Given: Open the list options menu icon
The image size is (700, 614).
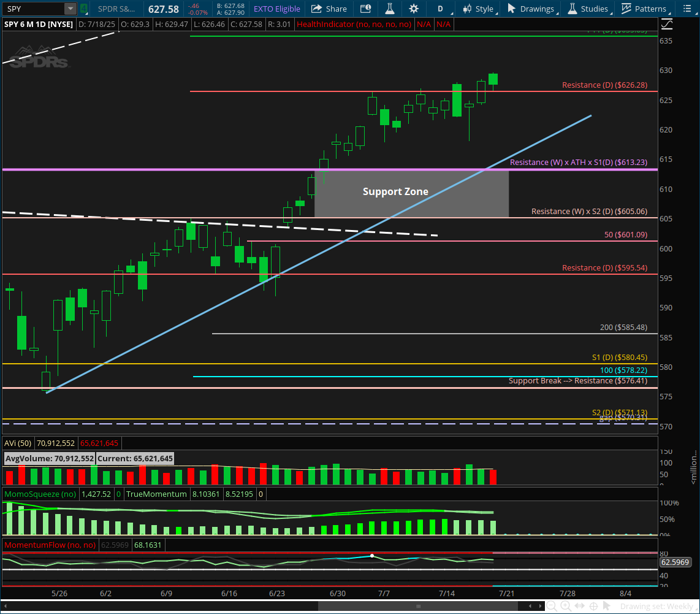Looking at the screenshot, I should coord(687,9).
